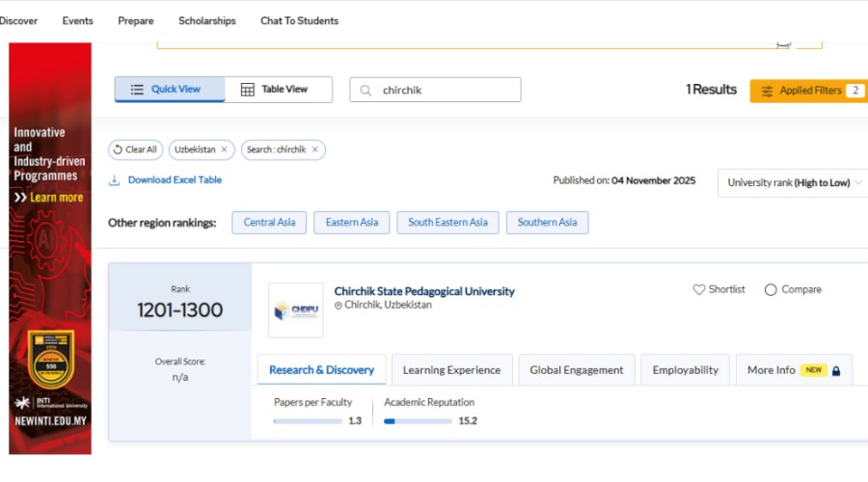Select the Compare radio button
Image resolution: width=868 pixels, height=482 pixels.
coord(771,289)
